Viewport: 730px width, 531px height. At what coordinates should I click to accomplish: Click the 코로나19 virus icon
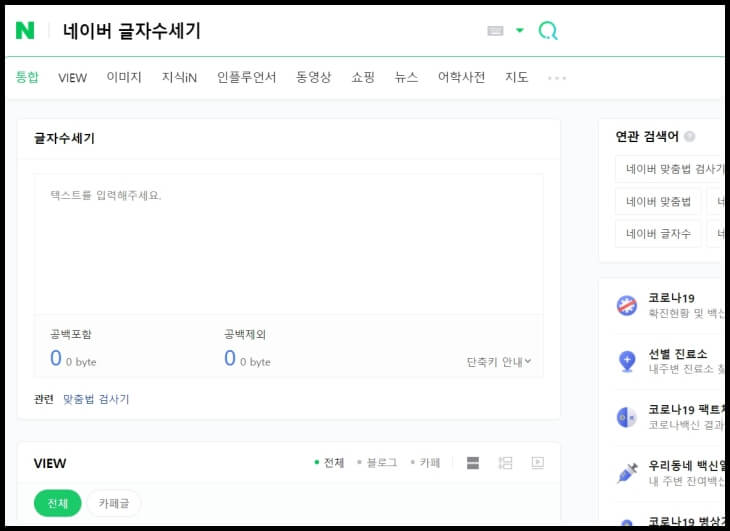(627, 306)
